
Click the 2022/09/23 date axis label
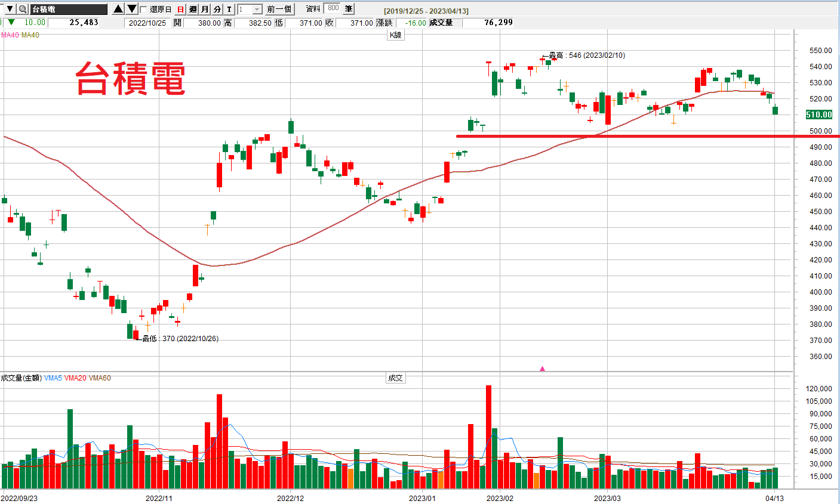pos(19,499)
